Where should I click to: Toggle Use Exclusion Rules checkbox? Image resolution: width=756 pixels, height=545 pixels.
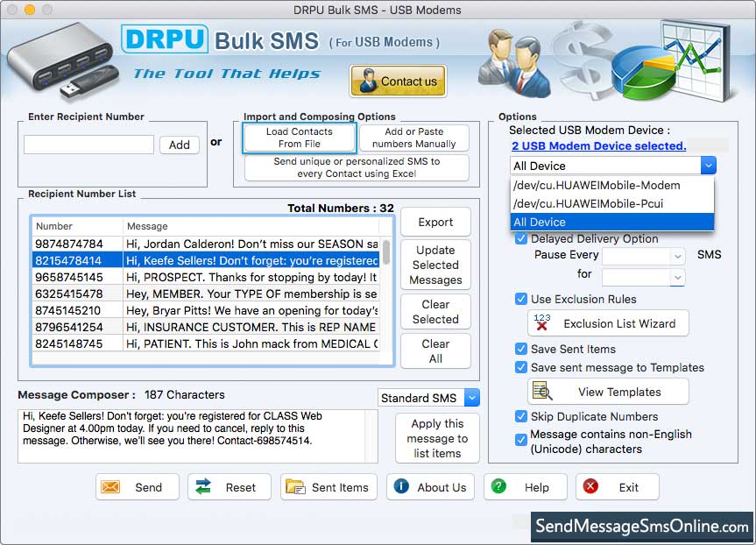pyautogui.click(x=520, y=299)
